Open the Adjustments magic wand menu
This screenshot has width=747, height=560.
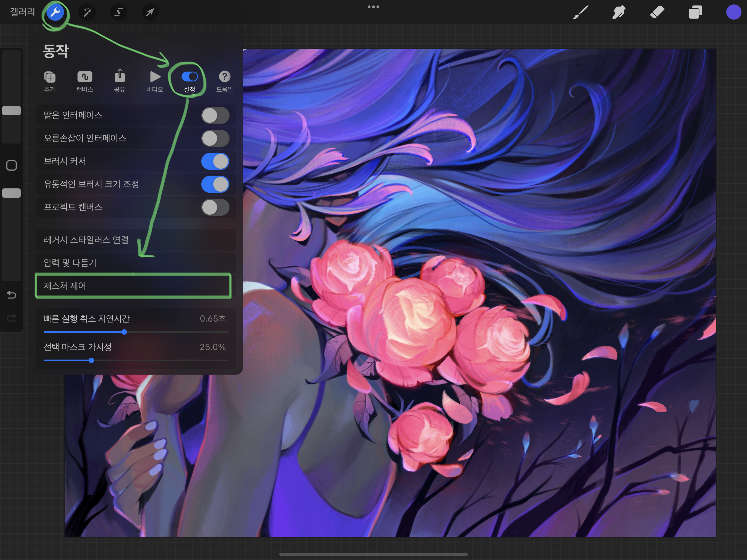pos(87,13)
